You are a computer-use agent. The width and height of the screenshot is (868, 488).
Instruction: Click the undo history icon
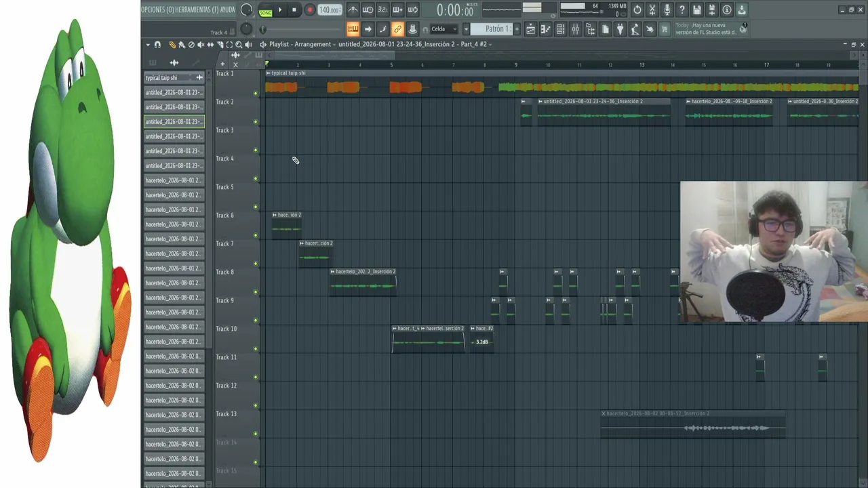637,9
